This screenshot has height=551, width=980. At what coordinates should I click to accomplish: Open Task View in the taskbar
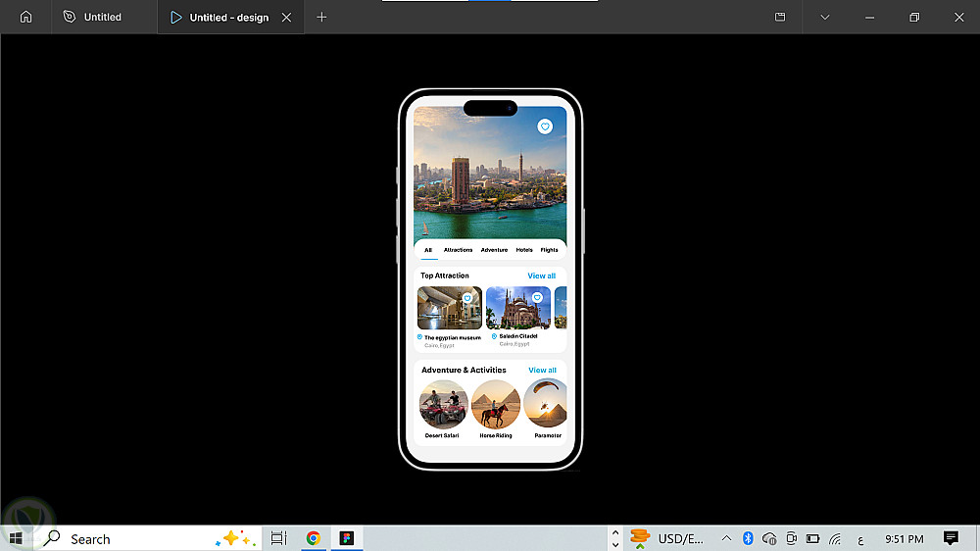(x=278, y=538)
